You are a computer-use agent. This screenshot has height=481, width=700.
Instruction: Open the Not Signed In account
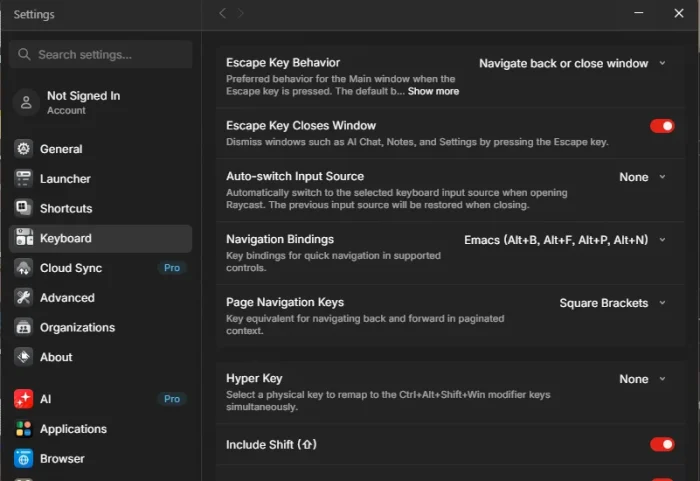[100, 102]
